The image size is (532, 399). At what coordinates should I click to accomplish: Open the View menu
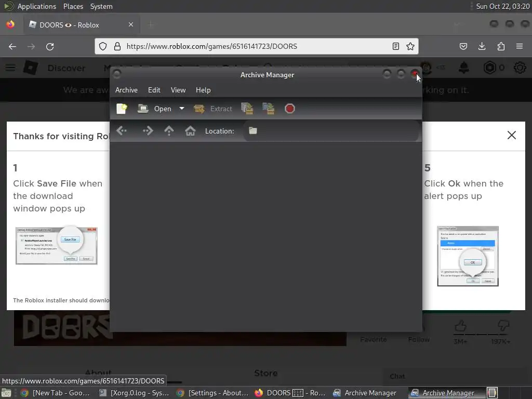[178, 90]
